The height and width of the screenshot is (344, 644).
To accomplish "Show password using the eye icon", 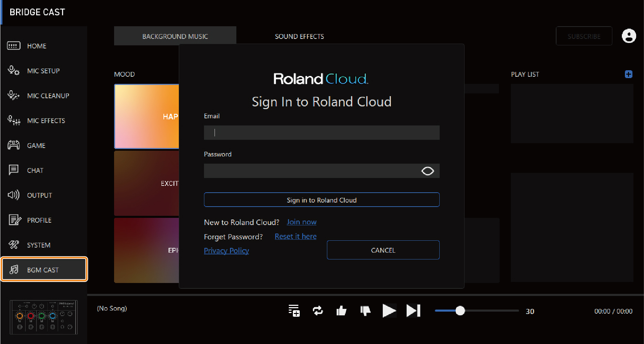I will tap(428, 171).
